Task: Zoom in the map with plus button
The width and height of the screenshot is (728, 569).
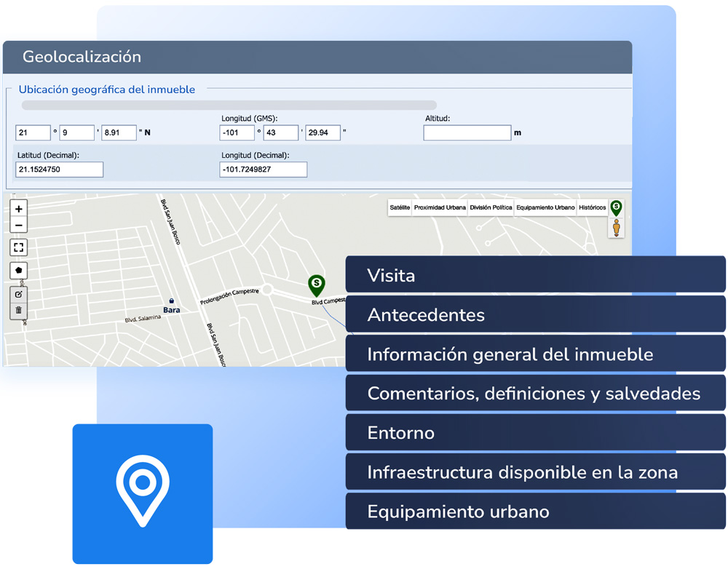Action: pyautogui.click(x=19, y=209)
